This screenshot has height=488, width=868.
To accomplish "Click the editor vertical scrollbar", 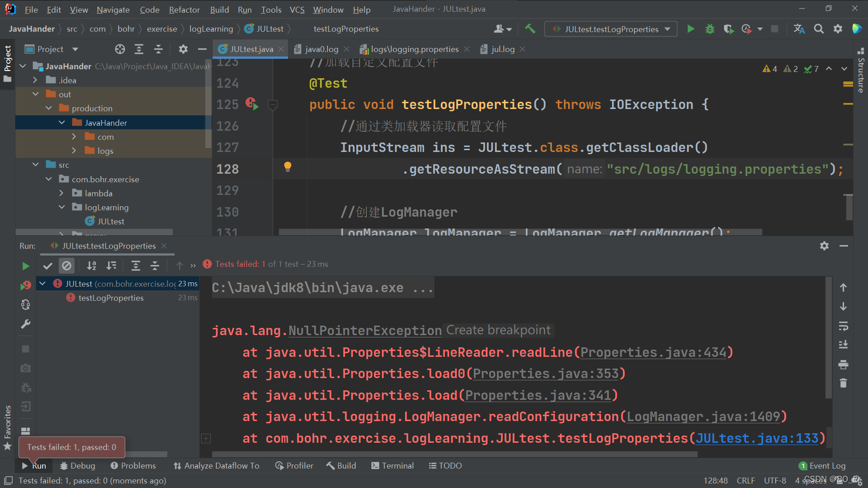I will point(849,208).
